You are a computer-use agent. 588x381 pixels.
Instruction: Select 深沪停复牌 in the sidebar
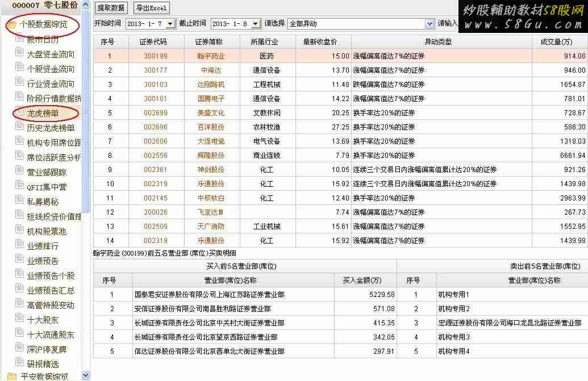(47, 350)
